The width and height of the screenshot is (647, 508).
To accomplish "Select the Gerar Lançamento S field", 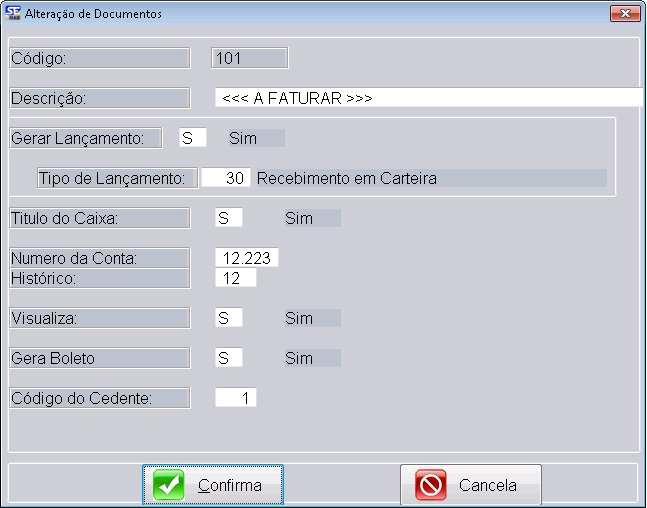I will 192,138.
